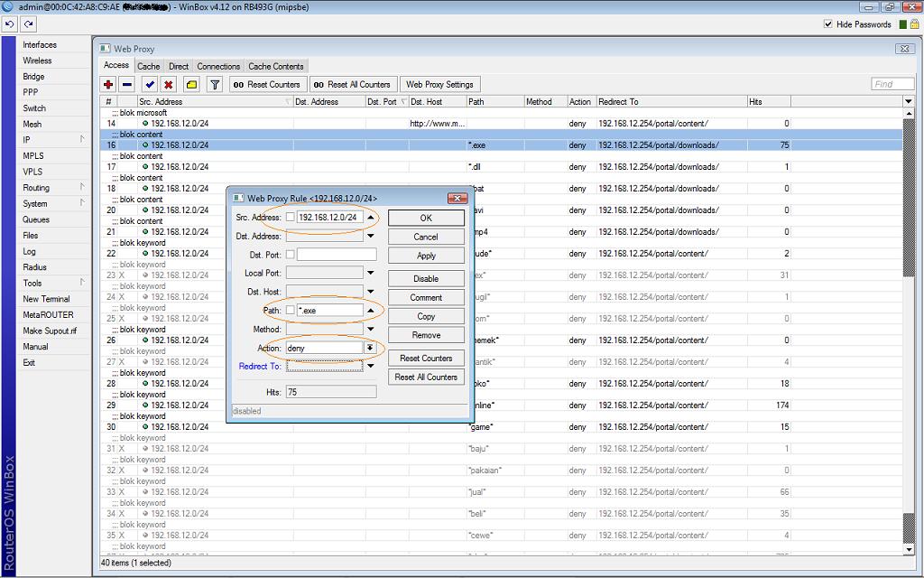Toggle the Hide Passwords checkbox
This screenshot has width=924, height=578.
(x=828, y=24)
